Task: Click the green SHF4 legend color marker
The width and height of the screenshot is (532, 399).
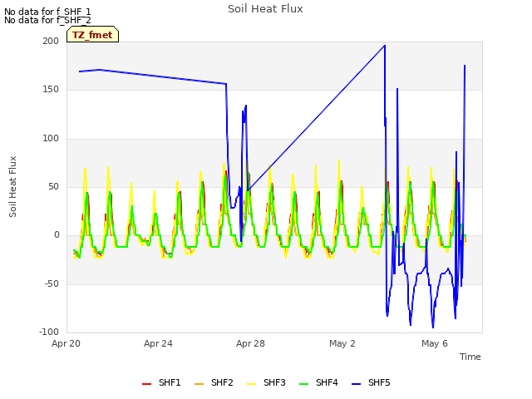Action: tap(303, 384)
